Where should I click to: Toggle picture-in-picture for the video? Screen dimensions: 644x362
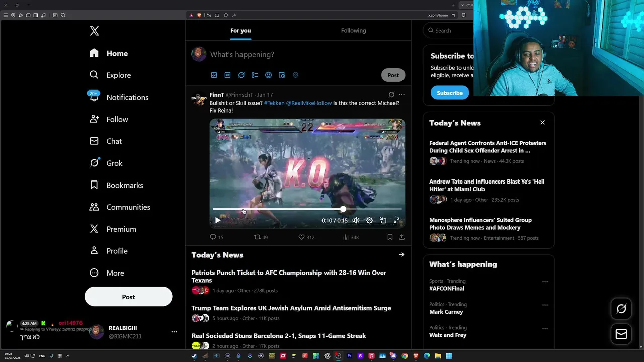point(383,220)
